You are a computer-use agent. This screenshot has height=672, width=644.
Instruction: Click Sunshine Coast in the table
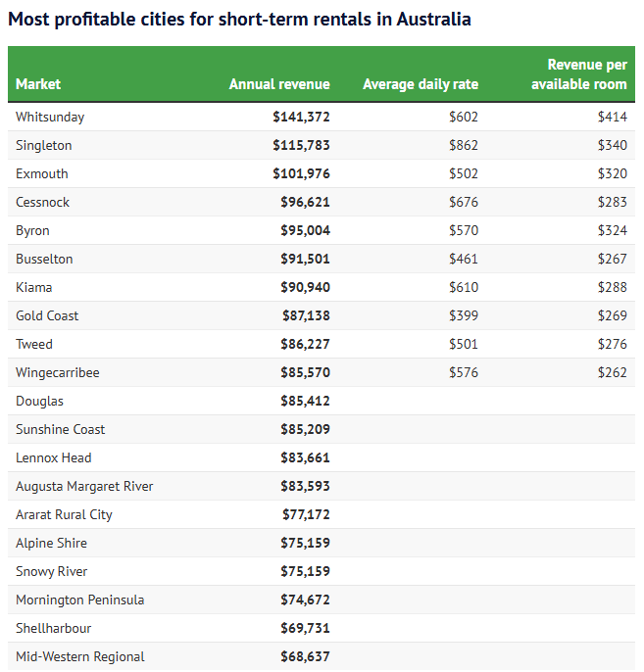click(61, 429)
